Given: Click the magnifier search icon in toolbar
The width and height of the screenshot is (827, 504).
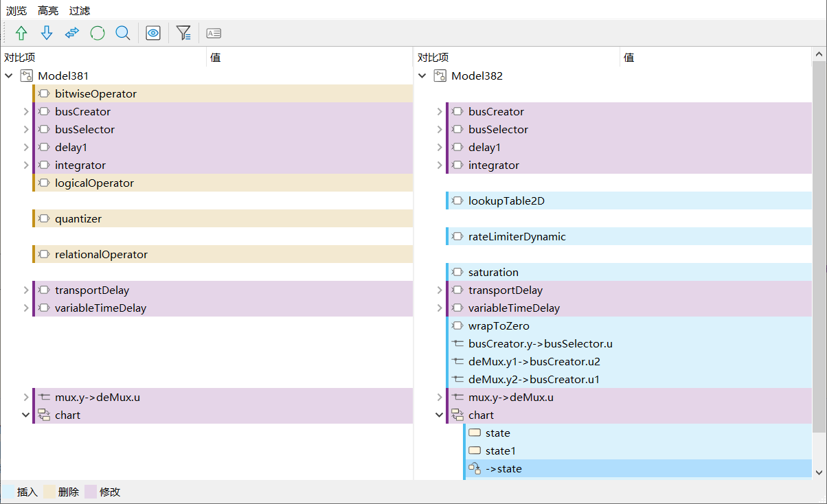Looking at the screenshot, I should (123, 33).
